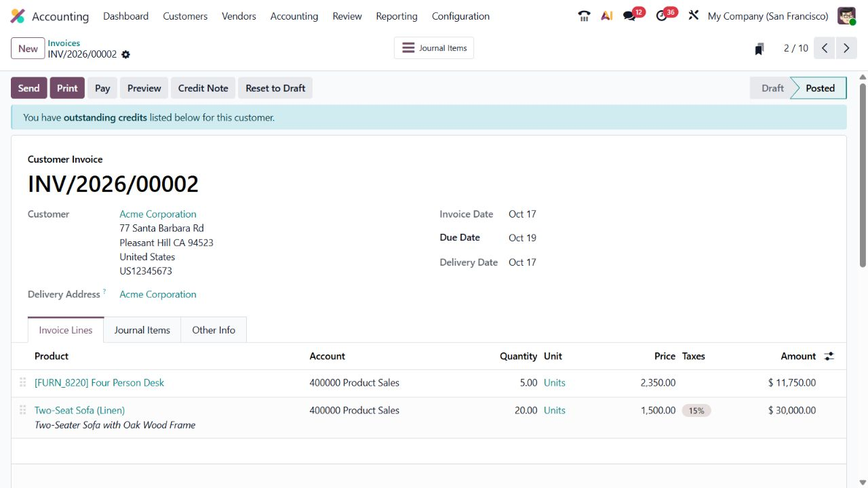Expand the Vendors menu
The image size is (868, 488).
[x=239, y=16]
